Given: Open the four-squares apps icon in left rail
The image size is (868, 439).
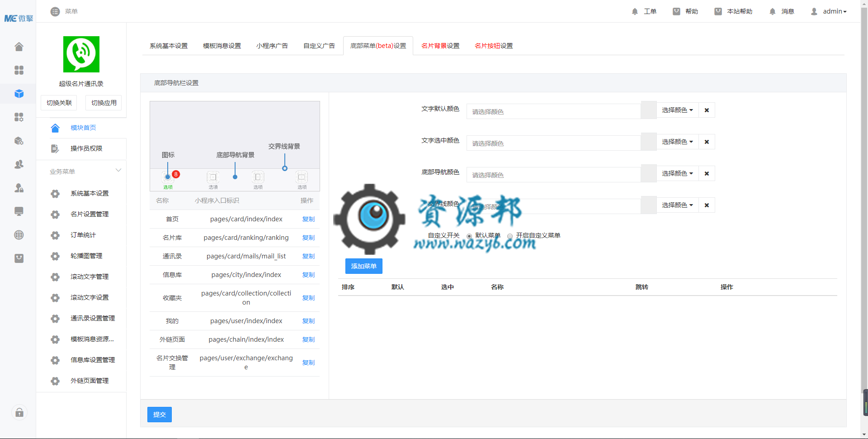Looking at the screenshot, I should 19,70.
